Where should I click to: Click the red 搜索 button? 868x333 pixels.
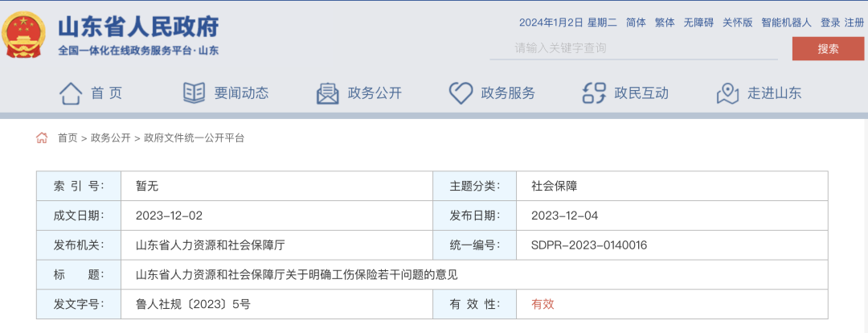pos(828,49)
